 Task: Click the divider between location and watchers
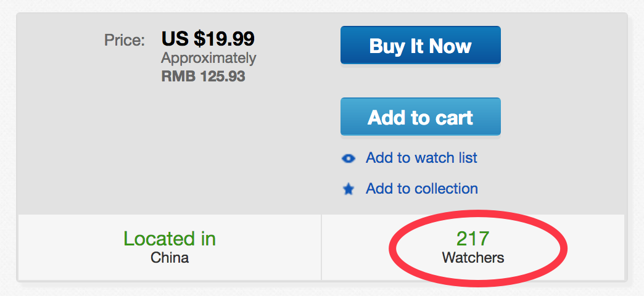[x=321, y=247]
